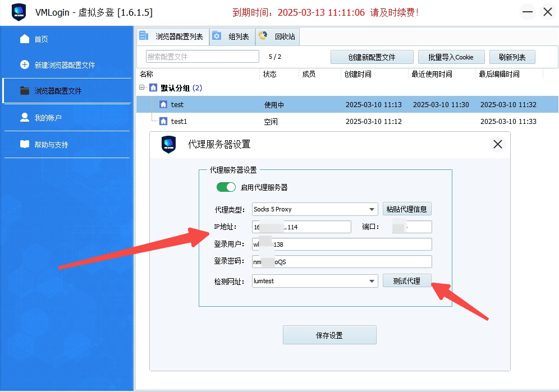This screenshot has width=559, height=392.
Task: Collapse the default group tree node
Action: pos(142,87)
